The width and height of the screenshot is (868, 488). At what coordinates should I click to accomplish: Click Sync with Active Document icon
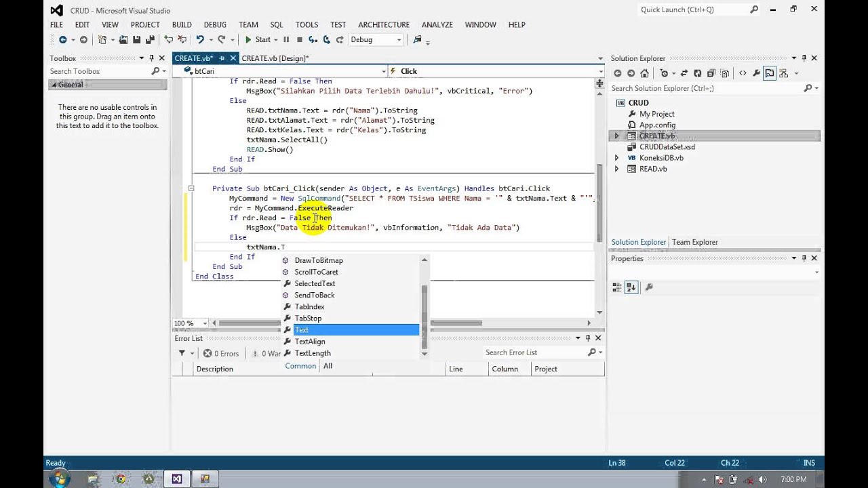[x=684, y=73]
